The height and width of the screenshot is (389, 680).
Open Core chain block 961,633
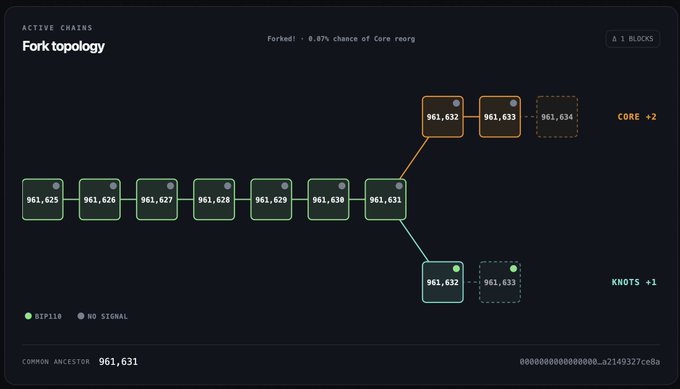[500, 117]
